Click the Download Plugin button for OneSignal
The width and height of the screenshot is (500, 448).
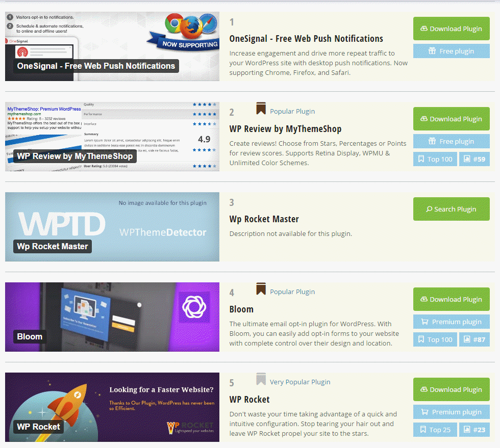pyautogui.click(x=451, y=29)
